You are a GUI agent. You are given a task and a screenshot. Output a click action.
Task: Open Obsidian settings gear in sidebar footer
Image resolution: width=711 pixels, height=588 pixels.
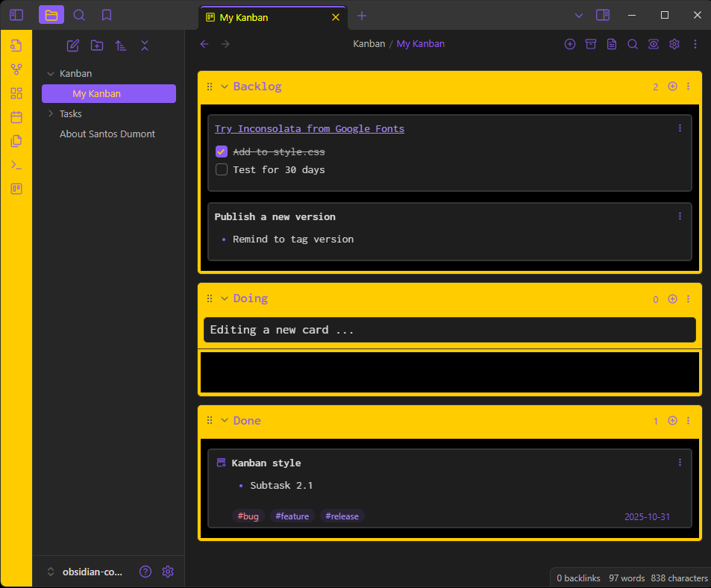(x=168, y=572)
